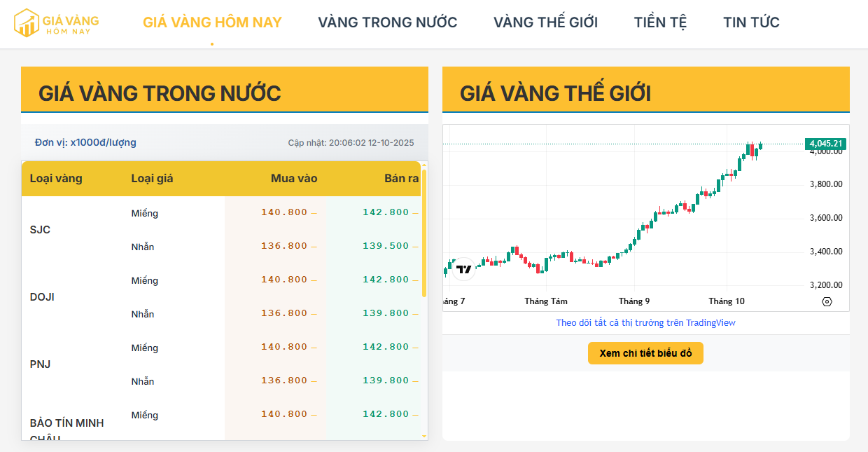Click the 4,045.21 current price label
868x452 pixels.
[825, 144]
